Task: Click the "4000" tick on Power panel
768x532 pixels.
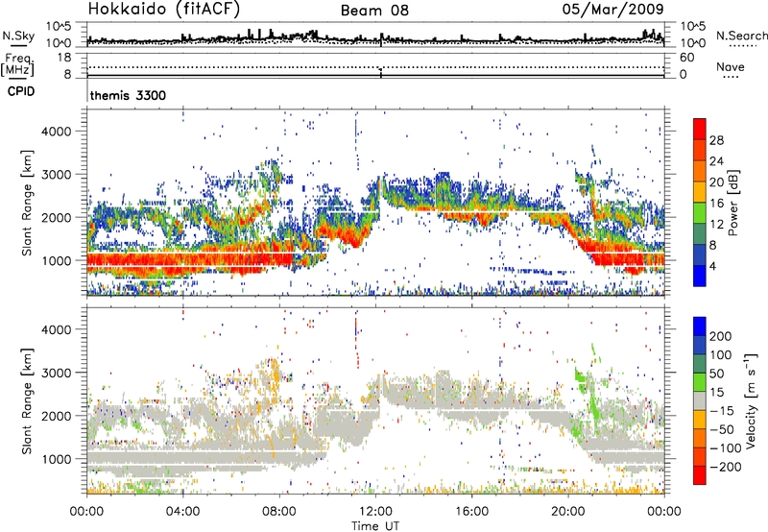Action: (57, 132)
